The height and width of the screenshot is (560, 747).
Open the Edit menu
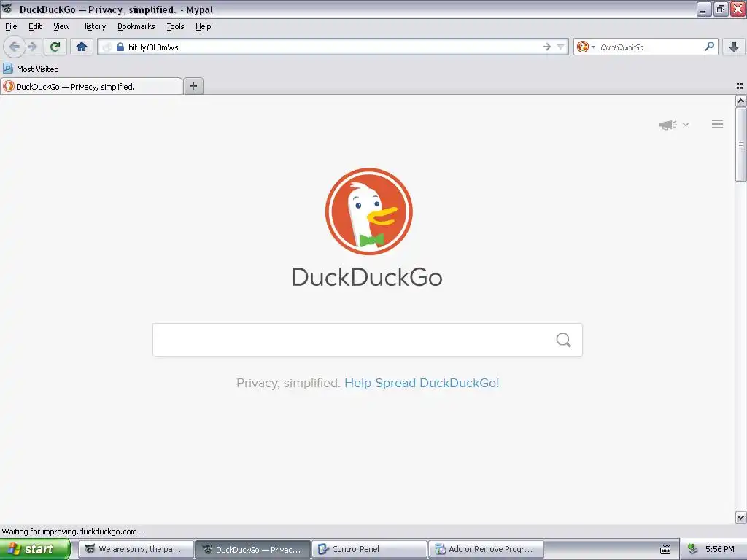35,27
